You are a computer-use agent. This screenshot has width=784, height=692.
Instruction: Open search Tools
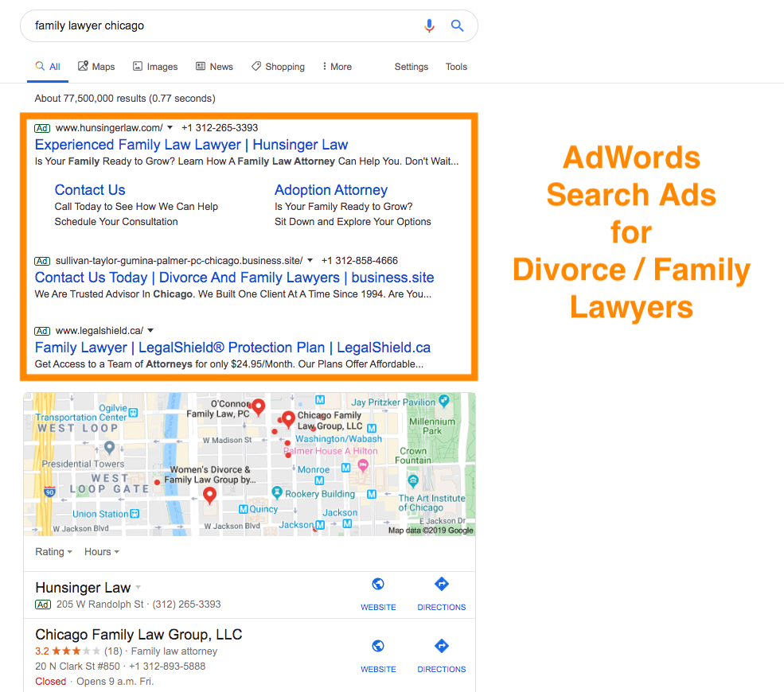(456, 67)
